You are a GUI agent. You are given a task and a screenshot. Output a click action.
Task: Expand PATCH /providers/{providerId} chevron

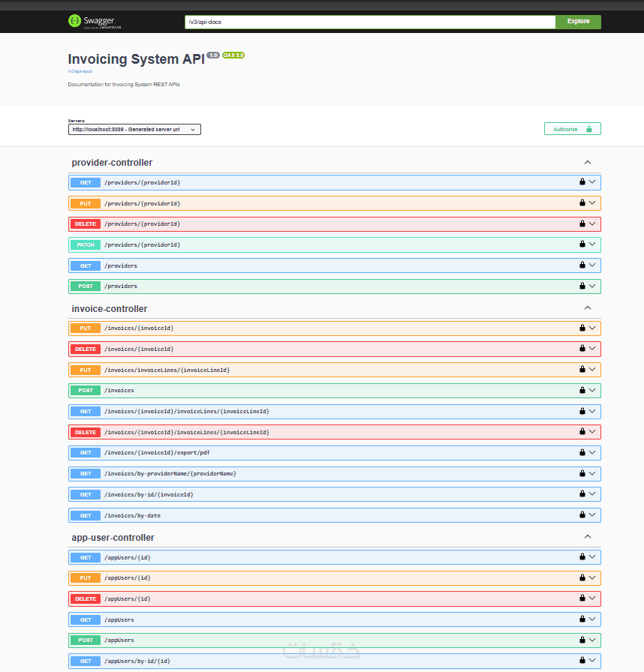[592, 244]
